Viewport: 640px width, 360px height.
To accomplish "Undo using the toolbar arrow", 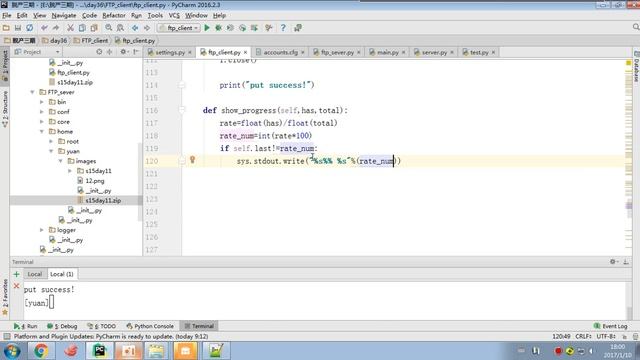I will (x=44, y=28).
